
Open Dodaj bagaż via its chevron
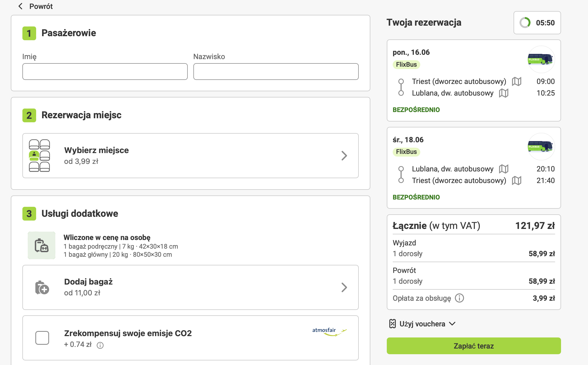(344, 287)
